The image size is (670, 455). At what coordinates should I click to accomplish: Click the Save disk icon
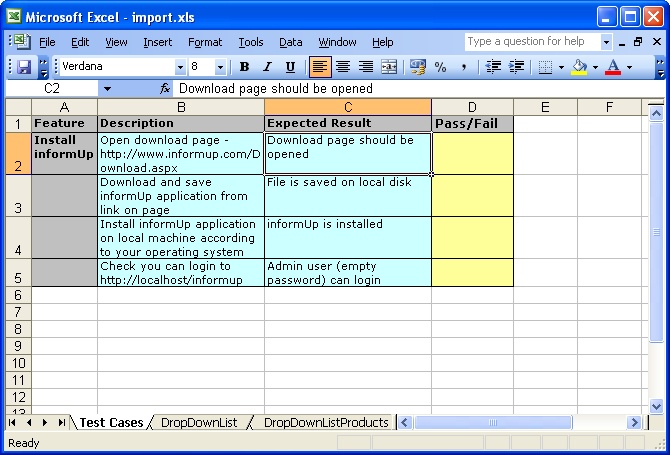[x=24, y=67]
